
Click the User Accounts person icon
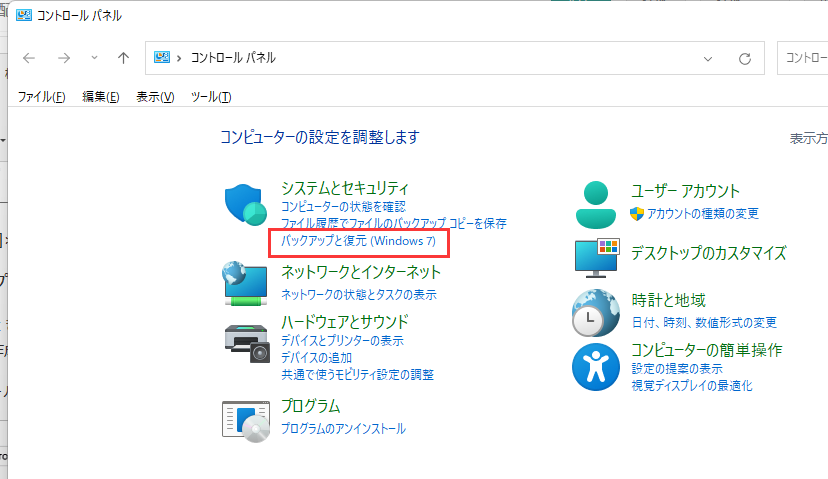click(x=596, y=205)
